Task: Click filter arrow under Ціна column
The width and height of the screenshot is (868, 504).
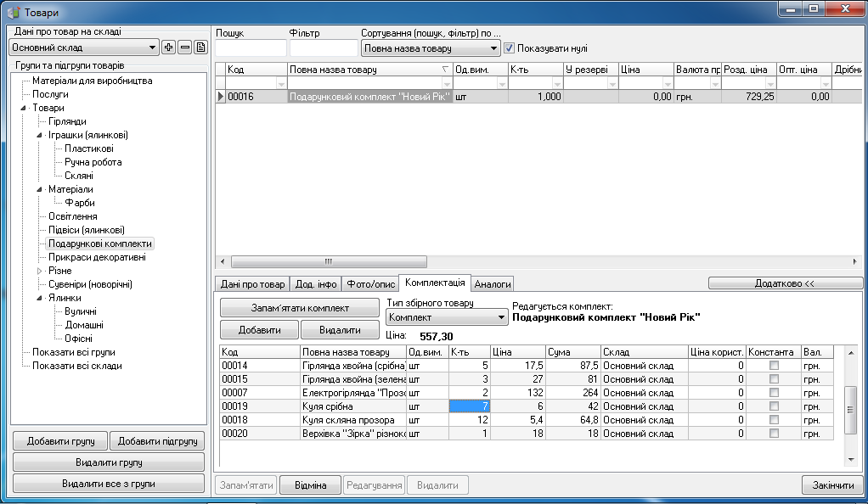Action: pos(667,83)
